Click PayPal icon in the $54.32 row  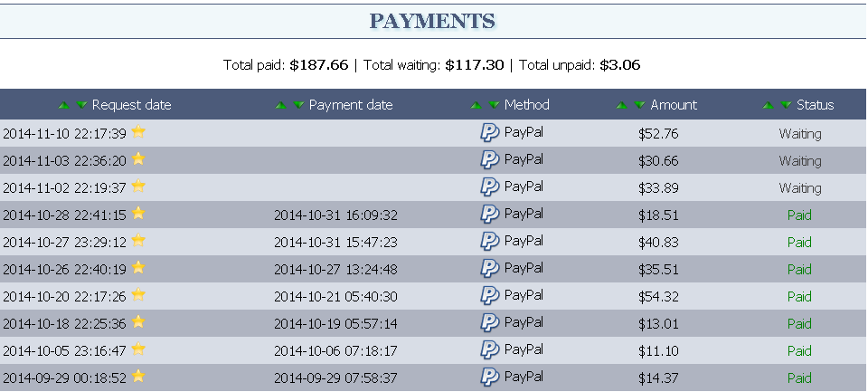[490, 295]
